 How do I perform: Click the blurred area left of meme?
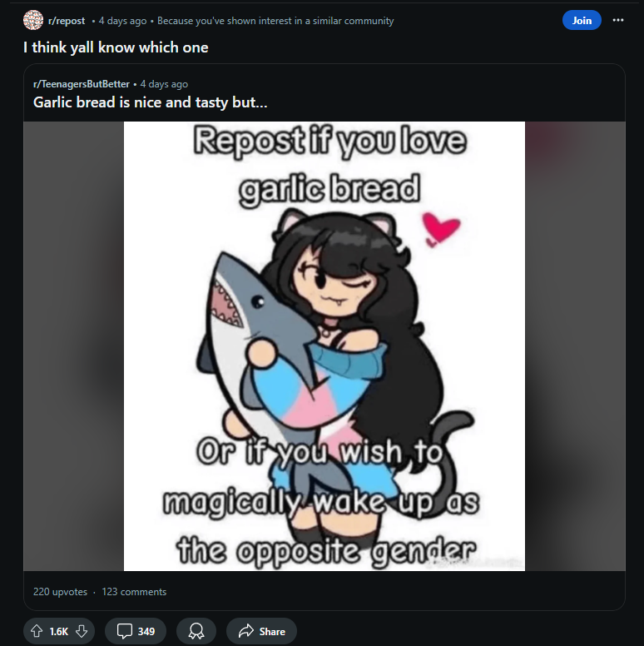[74, 346]
